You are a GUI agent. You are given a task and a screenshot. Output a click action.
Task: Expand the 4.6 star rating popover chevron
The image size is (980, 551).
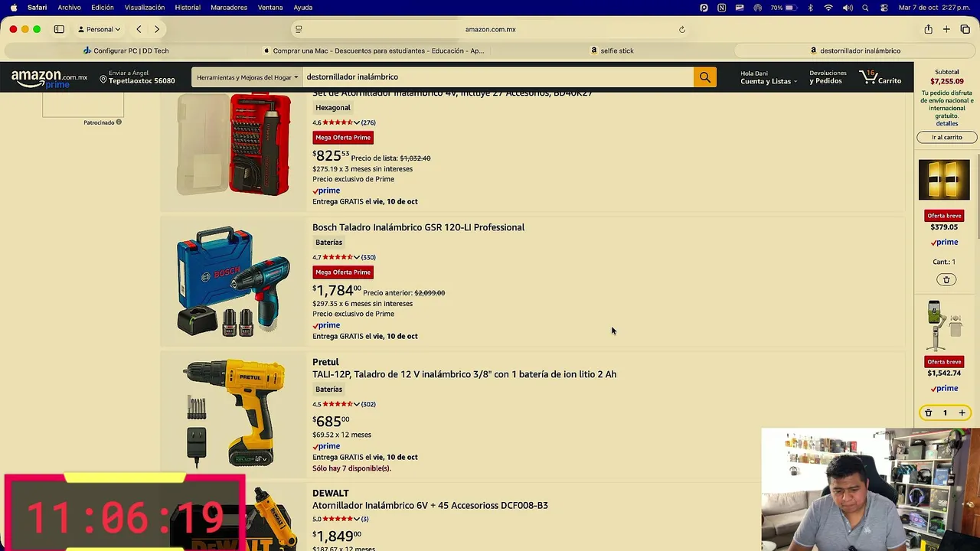click(356, 122)
